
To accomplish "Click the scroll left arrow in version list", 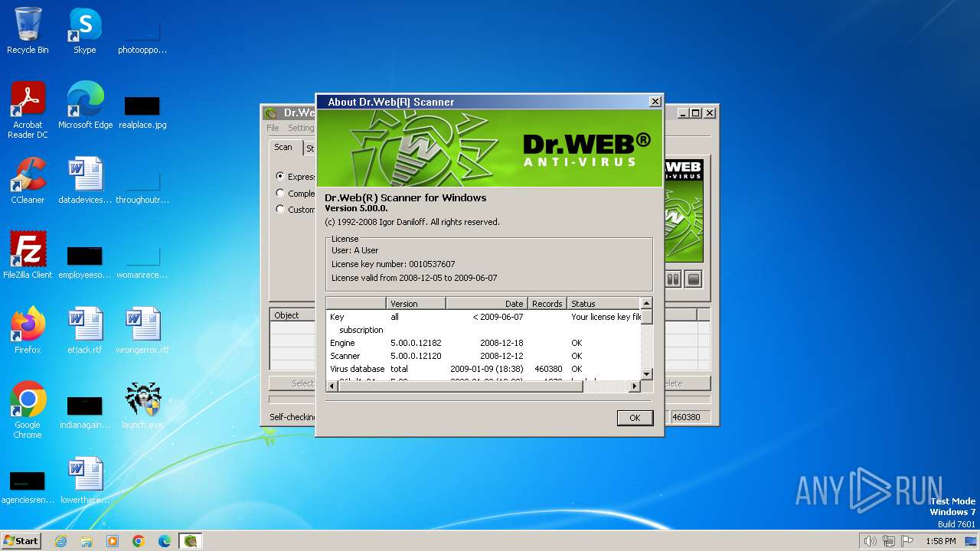I will pos(332,386).
